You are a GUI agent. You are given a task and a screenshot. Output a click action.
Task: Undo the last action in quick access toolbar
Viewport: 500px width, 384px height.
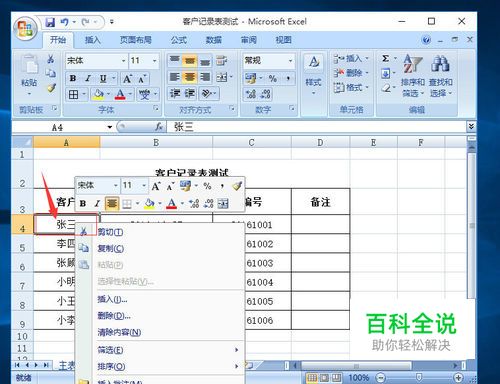(x=64, y=22)
